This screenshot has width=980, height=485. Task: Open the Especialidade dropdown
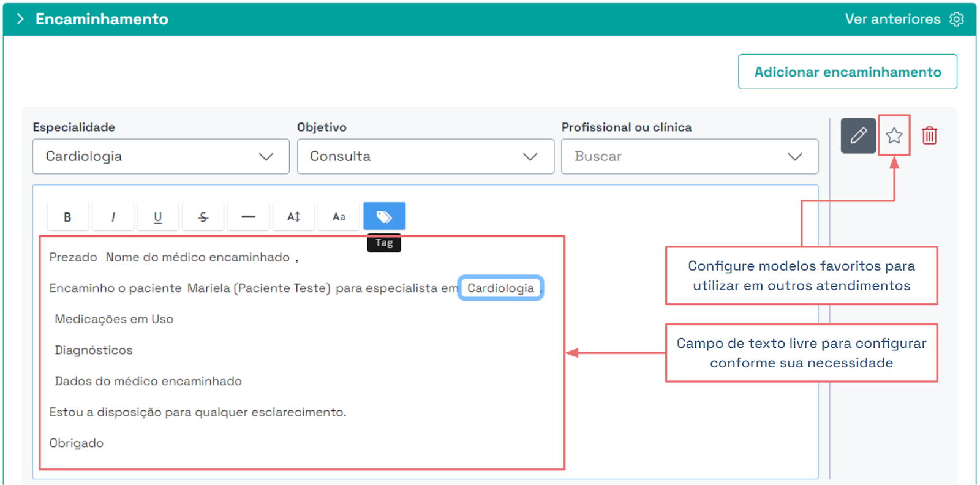[x=160, y=156]
